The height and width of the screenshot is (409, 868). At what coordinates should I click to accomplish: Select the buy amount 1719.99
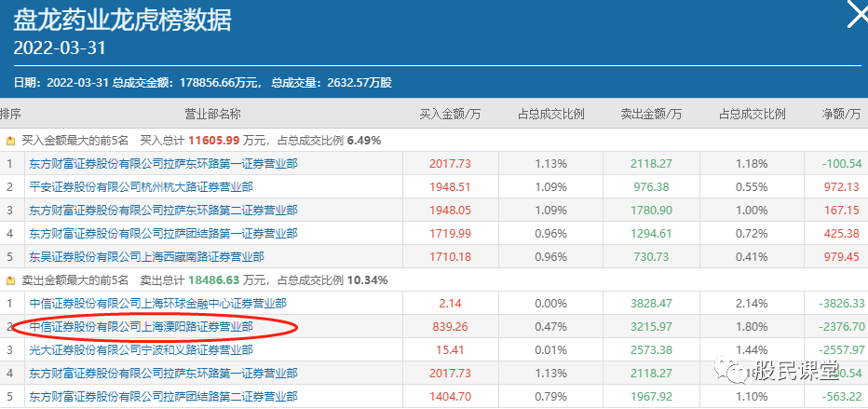[450, 234]
